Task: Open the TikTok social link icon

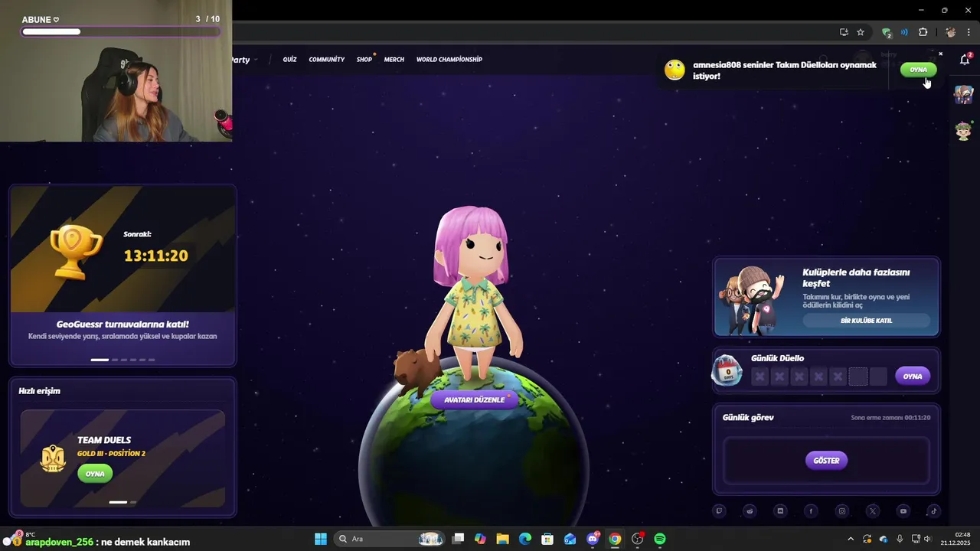Action: pyautogui.click(x=934, y=511)
